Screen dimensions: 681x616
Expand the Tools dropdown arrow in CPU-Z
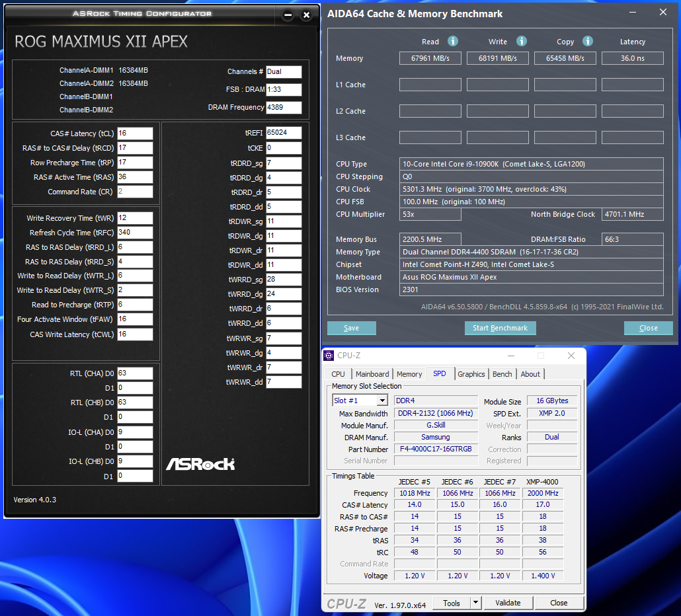[475, 603]
